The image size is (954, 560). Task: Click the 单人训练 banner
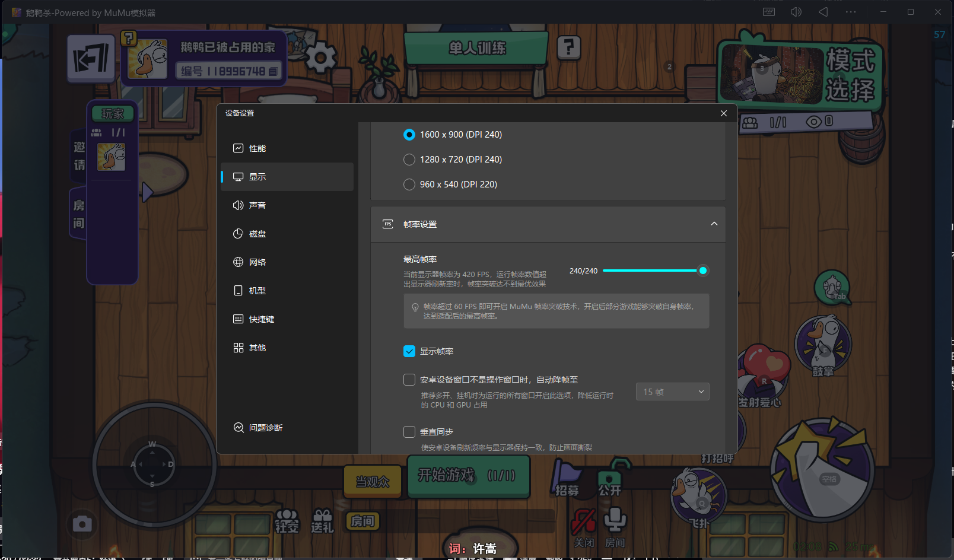tap(476, 48)
